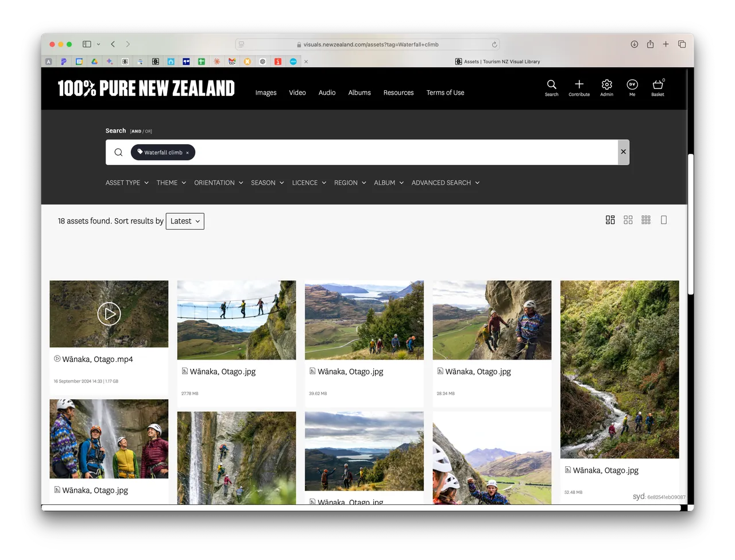Switch the search operator to OR
This screenshot has width=735, height=560.
pos(148,131)
